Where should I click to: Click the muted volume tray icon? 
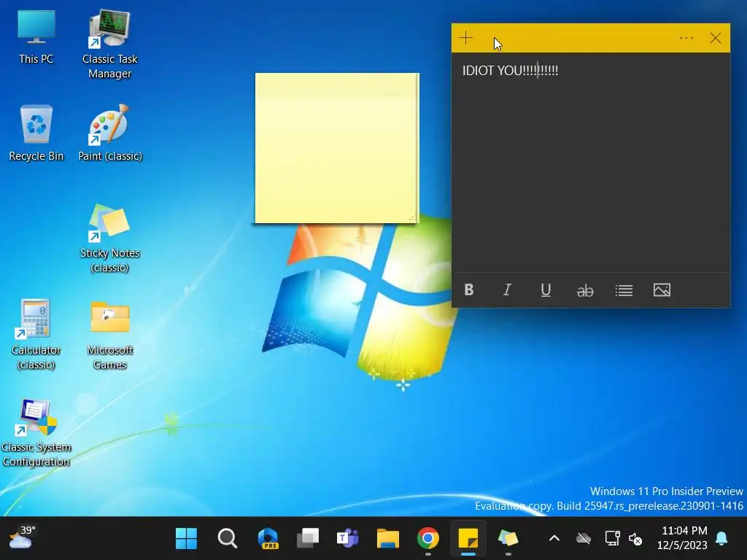click(635, 539)
